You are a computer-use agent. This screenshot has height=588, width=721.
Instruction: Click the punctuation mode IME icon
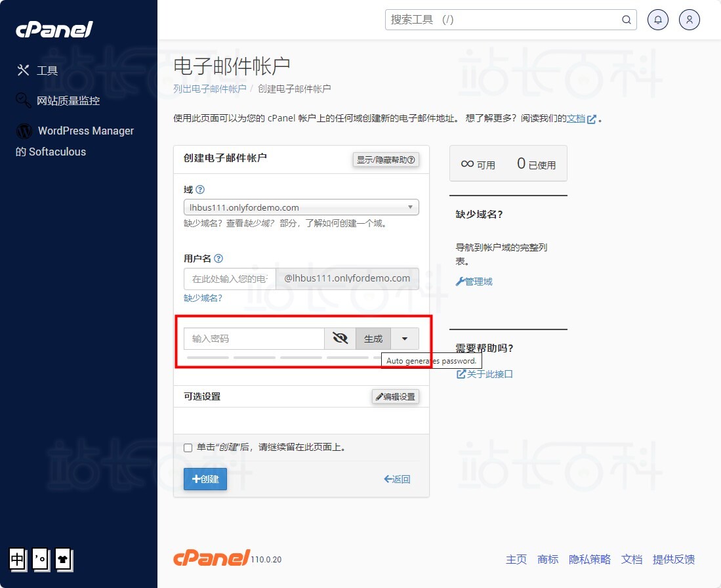41,560
